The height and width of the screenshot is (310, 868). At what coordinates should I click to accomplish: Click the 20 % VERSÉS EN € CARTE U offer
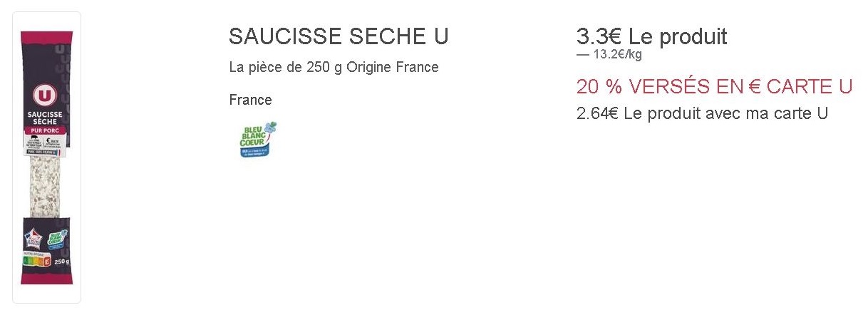715,87
